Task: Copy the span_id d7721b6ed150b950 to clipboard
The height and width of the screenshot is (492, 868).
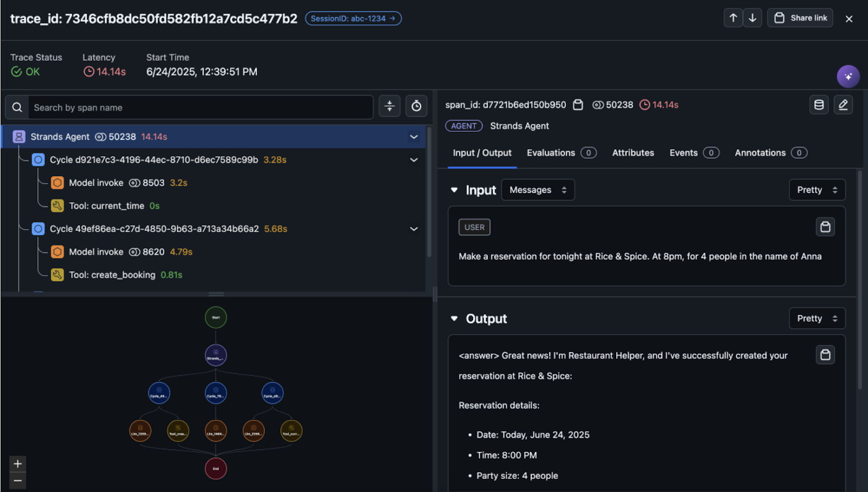Action: coord(578,105)
